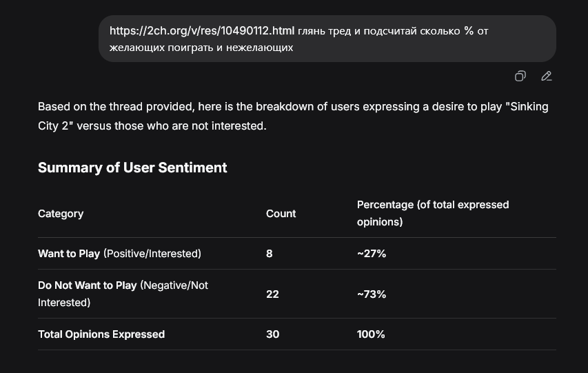This screenshot has width=588, height=373.
Task: Click the Russian text in the prompt bubble
Action: (299, 39)
